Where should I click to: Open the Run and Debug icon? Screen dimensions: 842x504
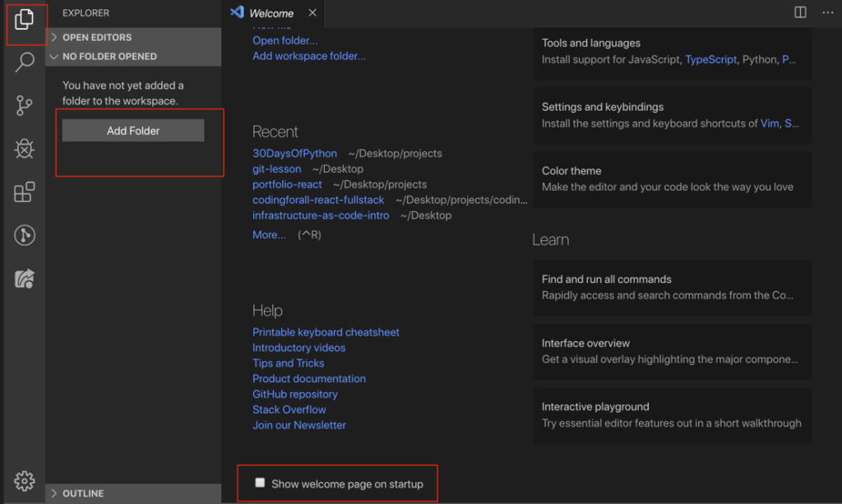click(24, 149)
